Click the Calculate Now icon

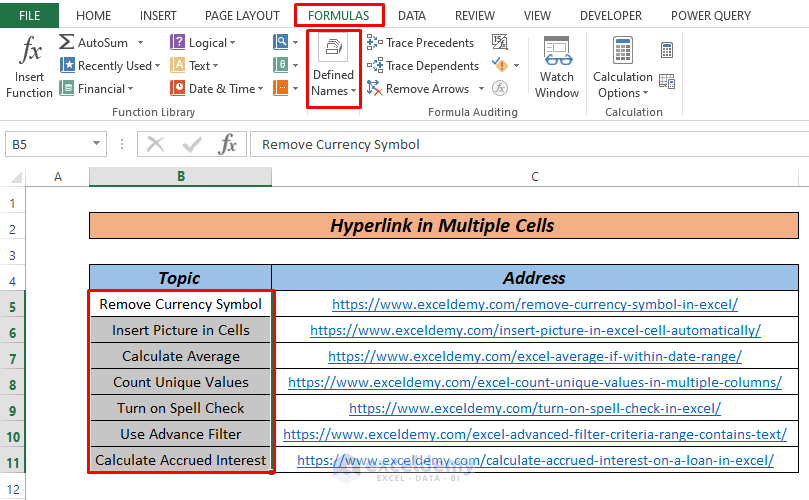(667, 51)
